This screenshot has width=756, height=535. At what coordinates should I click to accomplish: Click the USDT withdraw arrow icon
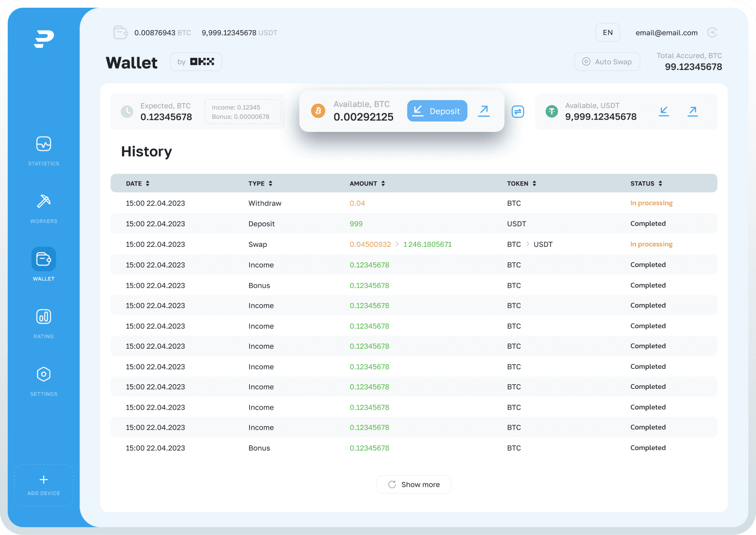tap(693, 111)
